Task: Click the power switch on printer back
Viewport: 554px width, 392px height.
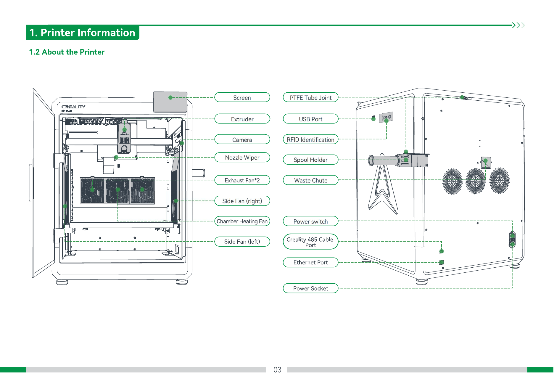Action: (x=512, y=236)
